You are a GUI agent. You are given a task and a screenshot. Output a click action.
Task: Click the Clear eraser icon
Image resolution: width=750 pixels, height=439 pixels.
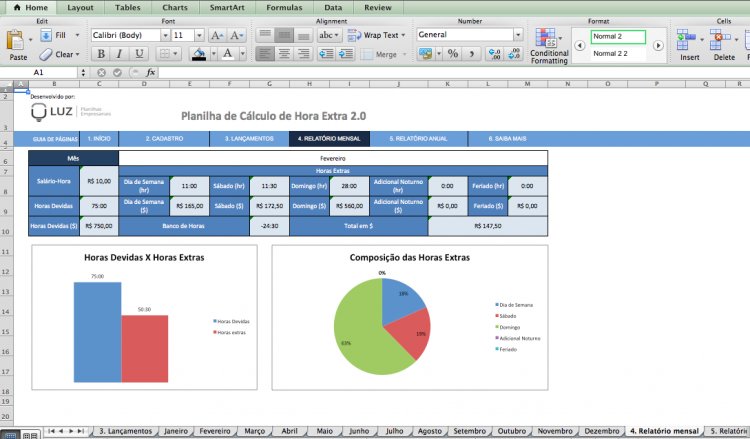click(46, 55)
